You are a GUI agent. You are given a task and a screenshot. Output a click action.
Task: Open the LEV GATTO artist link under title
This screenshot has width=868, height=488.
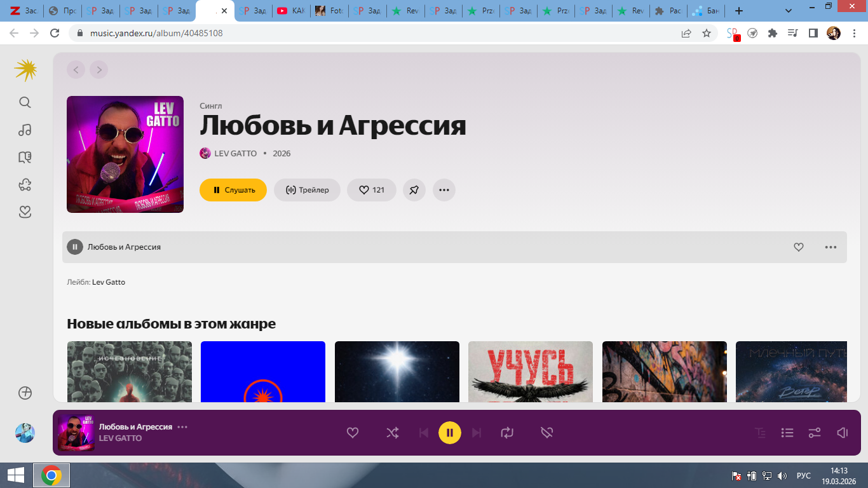pyautogui.click(x=235, y=153)
